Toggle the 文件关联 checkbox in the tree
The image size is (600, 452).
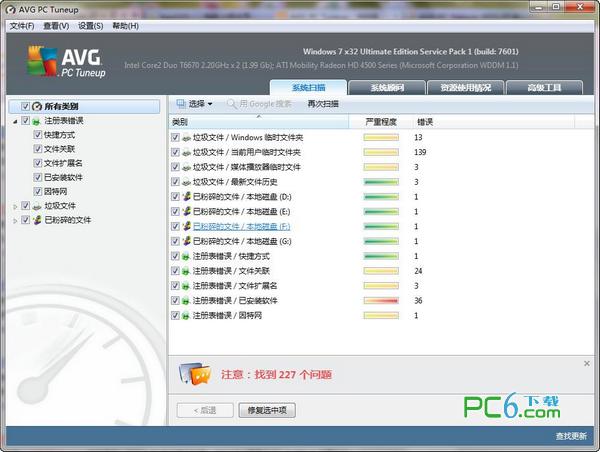(x=38, y=149)
